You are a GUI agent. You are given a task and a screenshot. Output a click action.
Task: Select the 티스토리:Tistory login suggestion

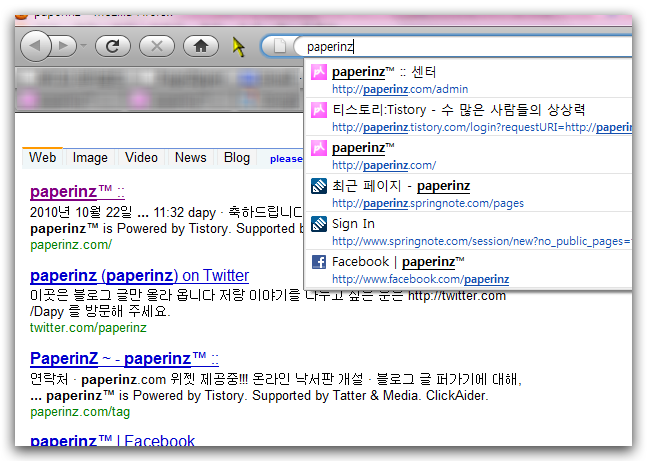tap(468, 117)
